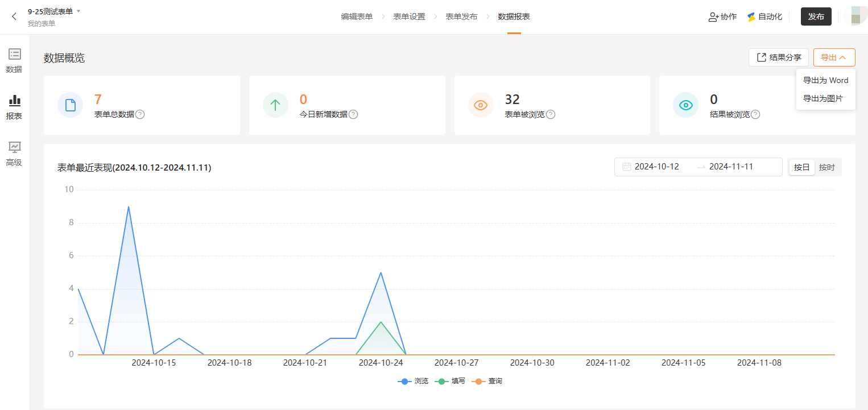Screen dimensions: 868x410
Task: Click the user avatar thumbnail
Action: coord(855,16)
